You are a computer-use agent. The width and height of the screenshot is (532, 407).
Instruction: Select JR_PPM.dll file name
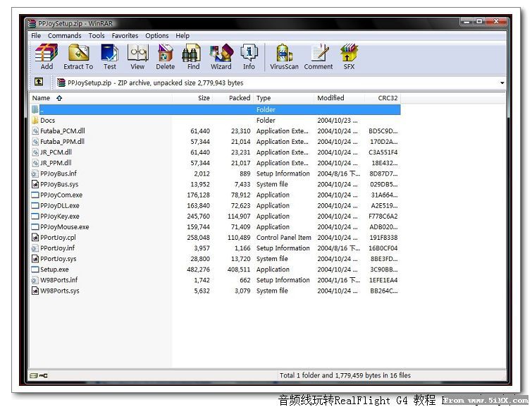click(56, 163)
